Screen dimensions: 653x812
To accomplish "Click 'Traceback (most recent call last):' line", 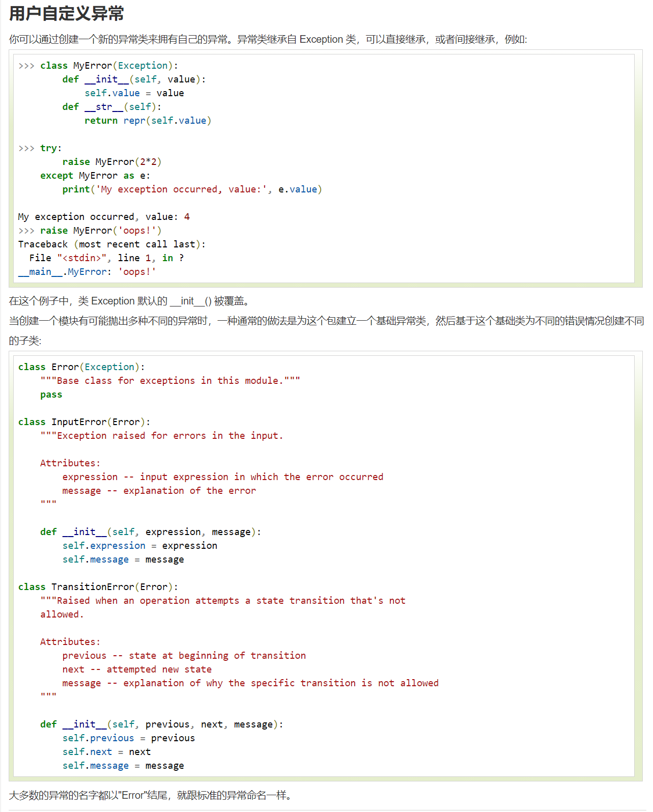I will pos(112,244).
